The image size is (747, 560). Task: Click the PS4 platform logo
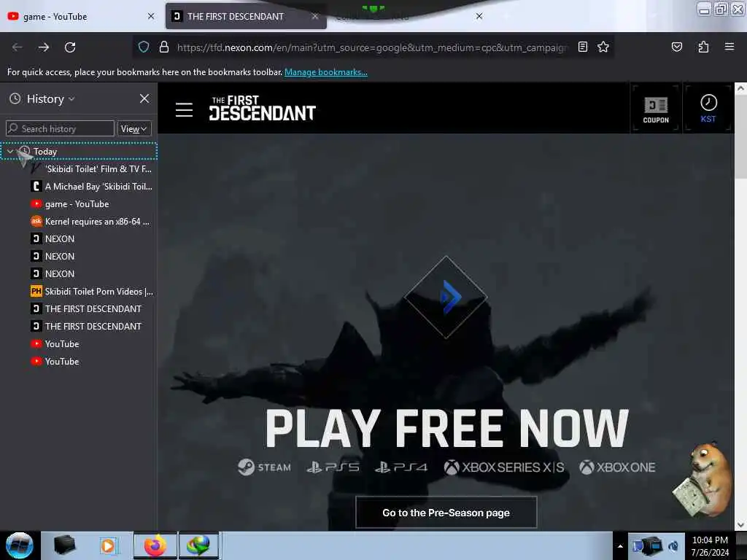[401, 467]
